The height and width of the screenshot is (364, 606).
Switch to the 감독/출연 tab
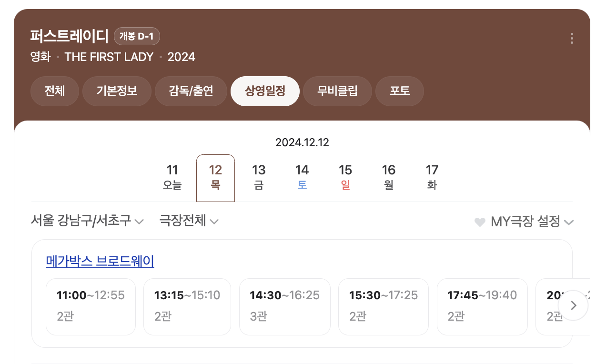coord(191,91)
